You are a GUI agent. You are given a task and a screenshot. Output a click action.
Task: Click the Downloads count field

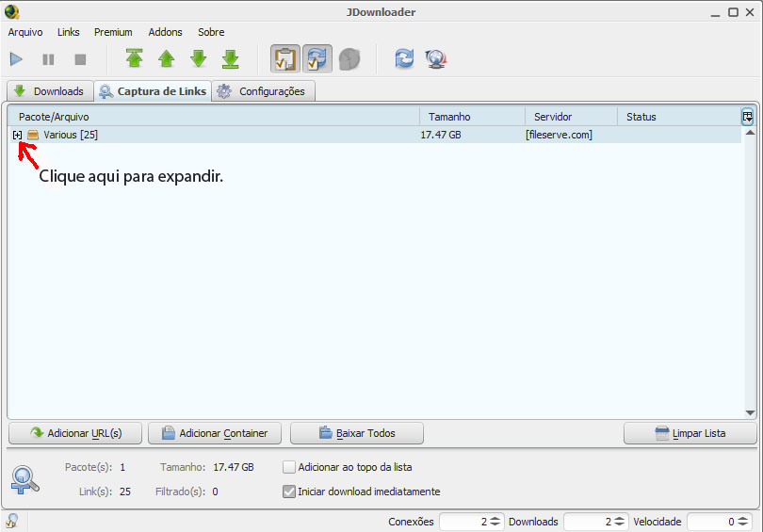588,522
